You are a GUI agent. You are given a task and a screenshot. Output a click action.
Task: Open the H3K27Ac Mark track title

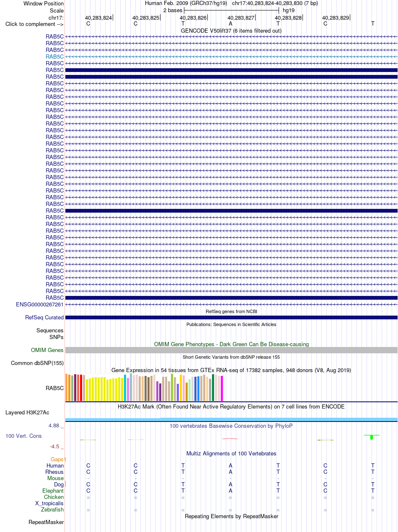pyautogui.click(x=231, y=406)
